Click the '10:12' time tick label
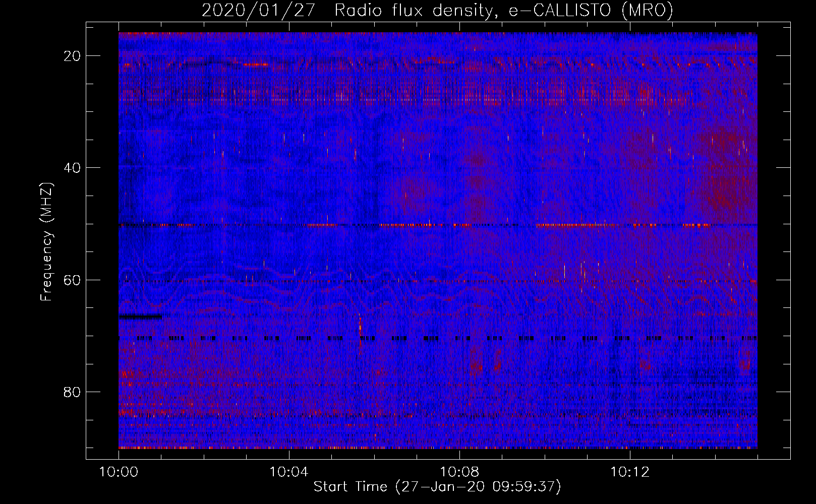 pyautogui.click(x=630, y=472)
